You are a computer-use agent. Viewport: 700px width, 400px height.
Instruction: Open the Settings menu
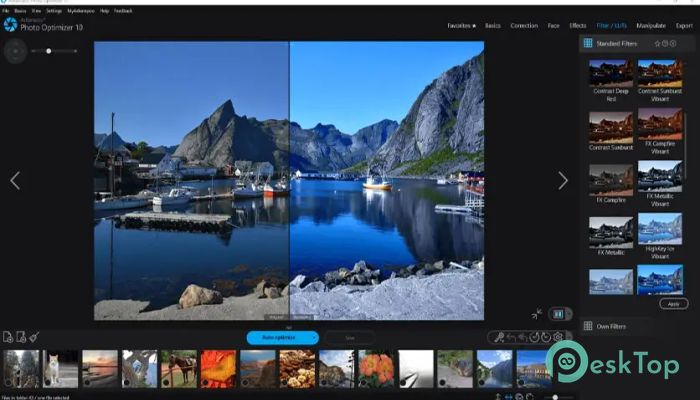click(x=54, y=11)
